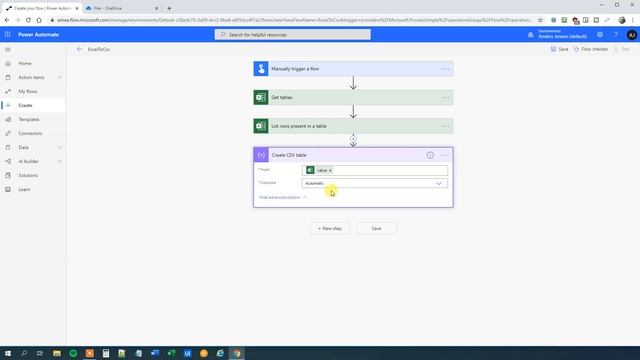Open Word from the taskbar
The width and height of the screenshot is (640, 360).
(x=155, y=353)
